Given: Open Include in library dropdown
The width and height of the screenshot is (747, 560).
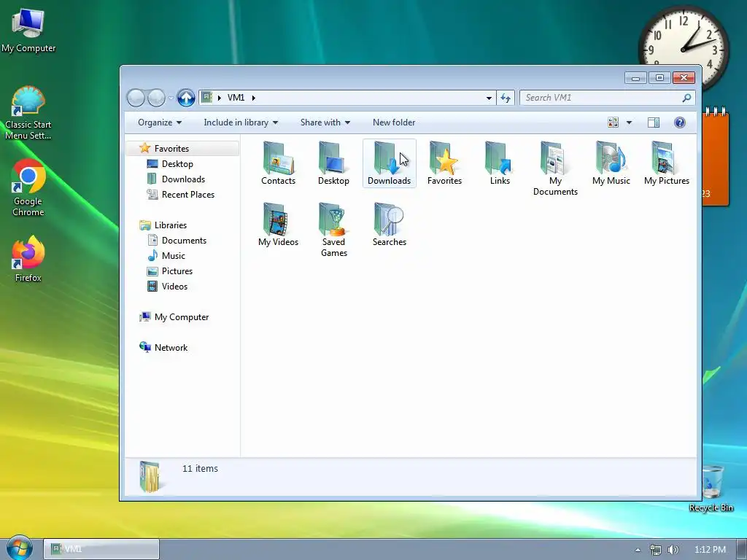Looking at the screenshot, I should (x=241, y=122).
